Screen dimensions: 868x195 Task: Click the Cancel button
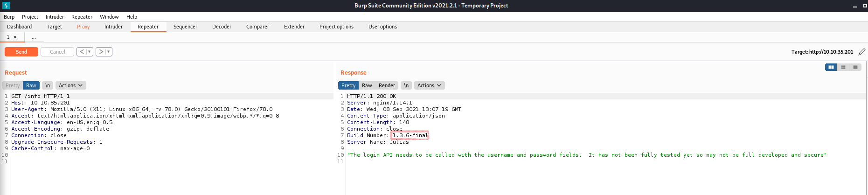point(57,52)
